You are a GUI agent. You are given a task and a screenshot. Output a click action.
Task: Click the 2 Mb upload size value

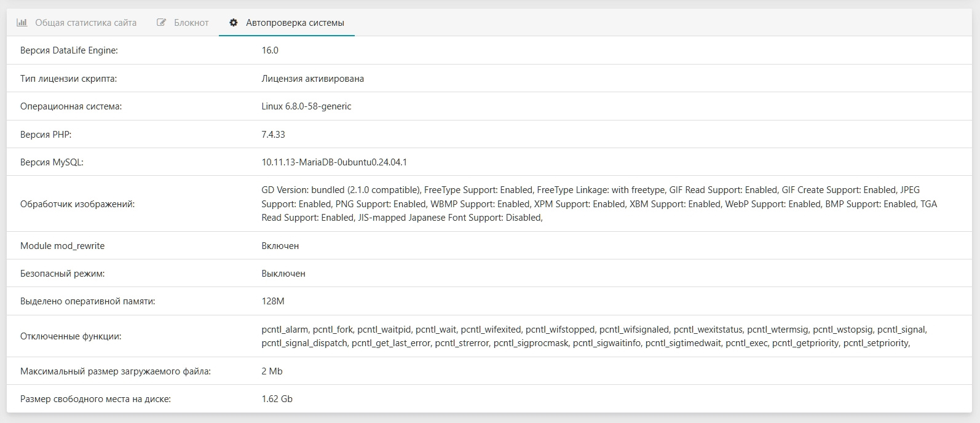tap(272, 371)
